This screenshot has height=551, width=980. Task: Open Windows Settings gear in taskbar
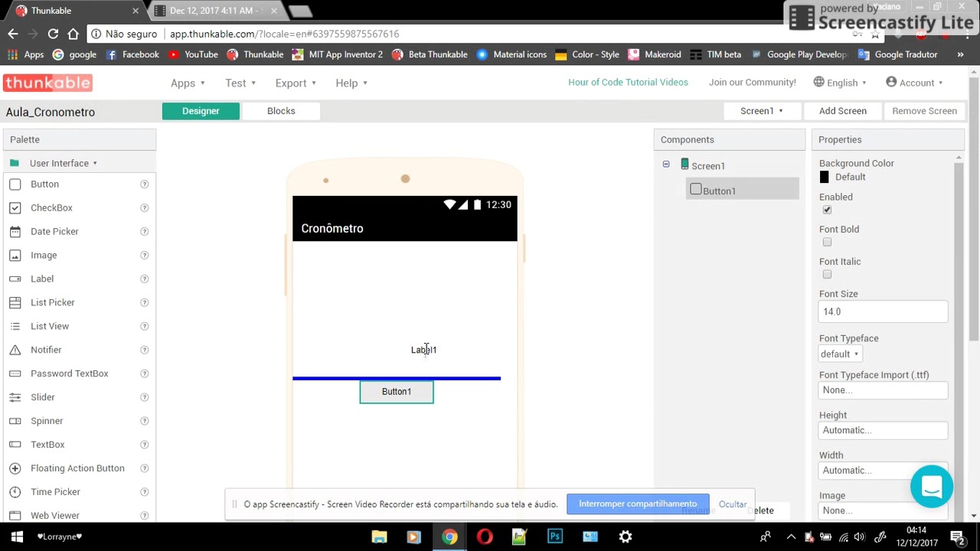click(626, 536)
